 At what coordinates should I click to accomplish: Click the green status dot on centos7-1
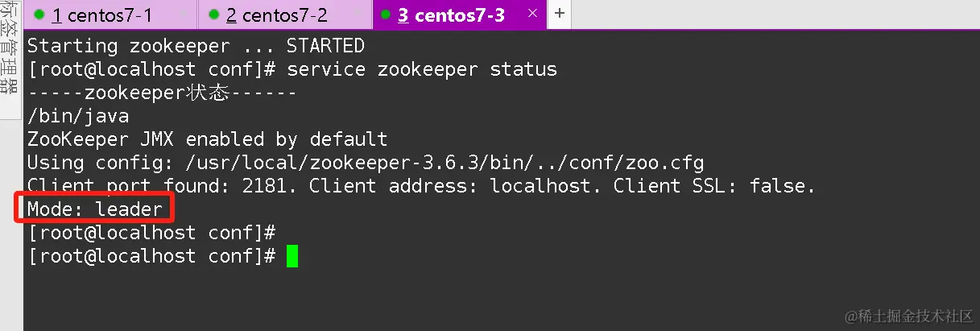39,14
